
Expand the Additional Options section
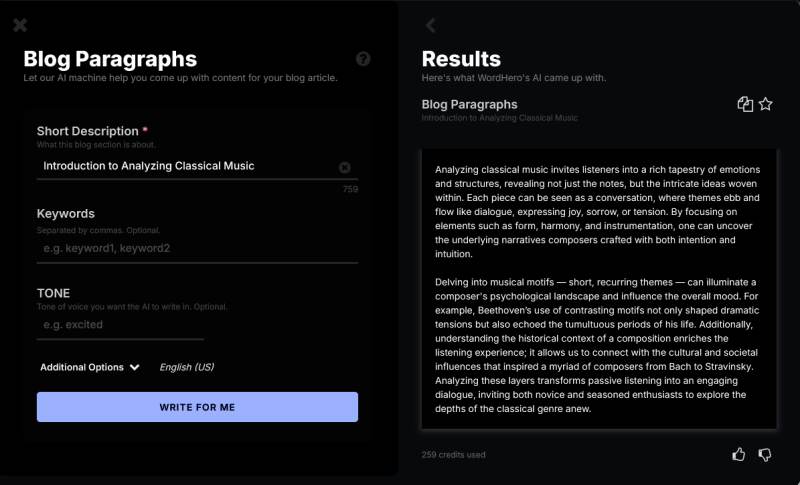coord(89,367)
